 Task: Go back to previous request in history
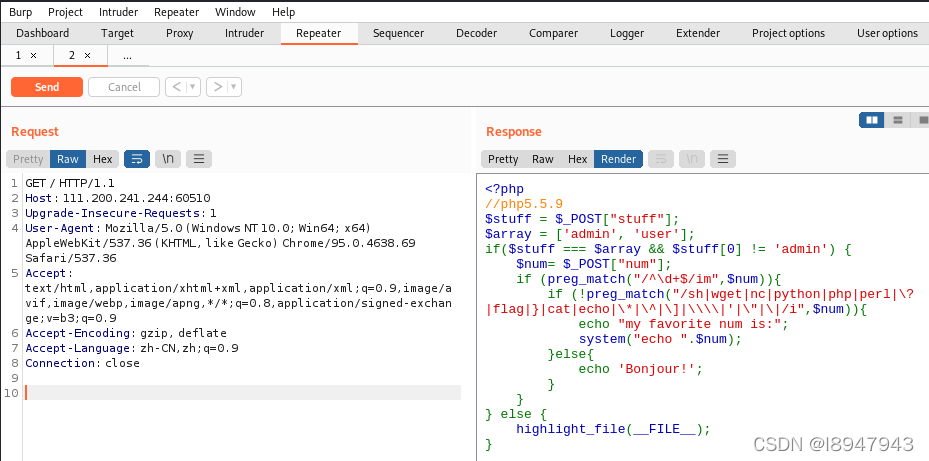coord(175,87)
